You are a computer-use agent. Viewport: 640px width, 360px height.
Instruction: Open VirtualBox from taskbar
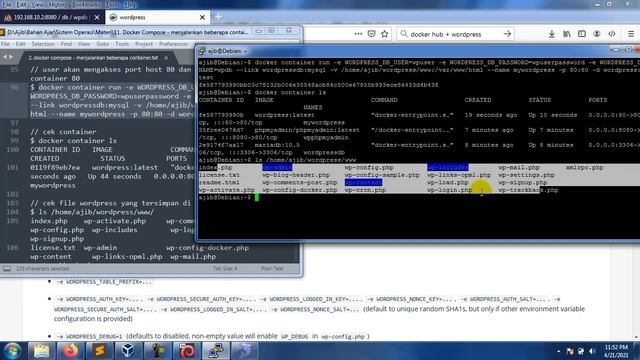point(129,351)
